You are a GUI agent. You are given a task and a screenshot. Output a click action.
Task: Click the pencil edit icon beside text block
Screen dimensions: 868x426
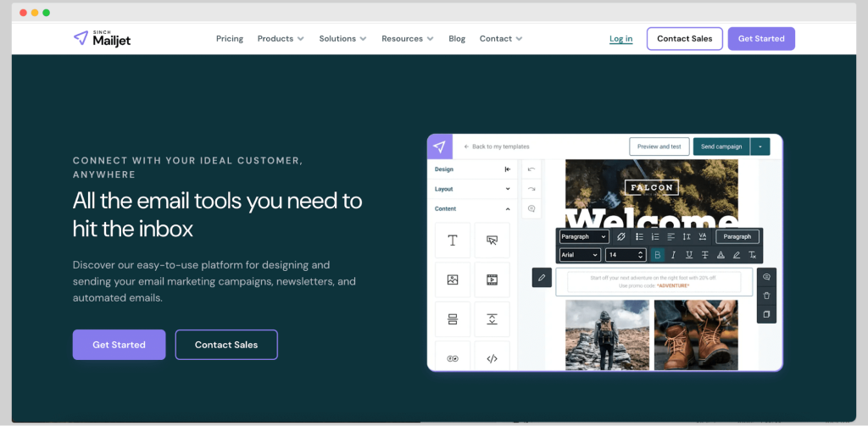(542, 277)
